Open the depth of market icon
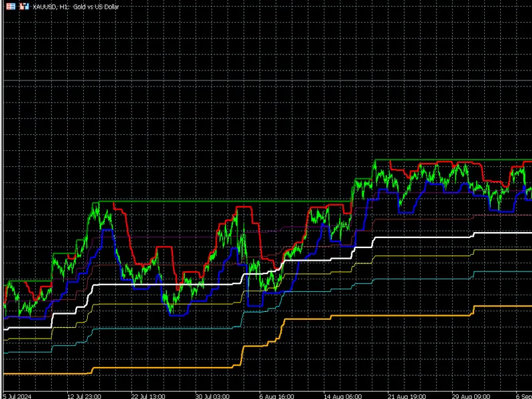Screen dimensions: 532x399 point(24,6)
